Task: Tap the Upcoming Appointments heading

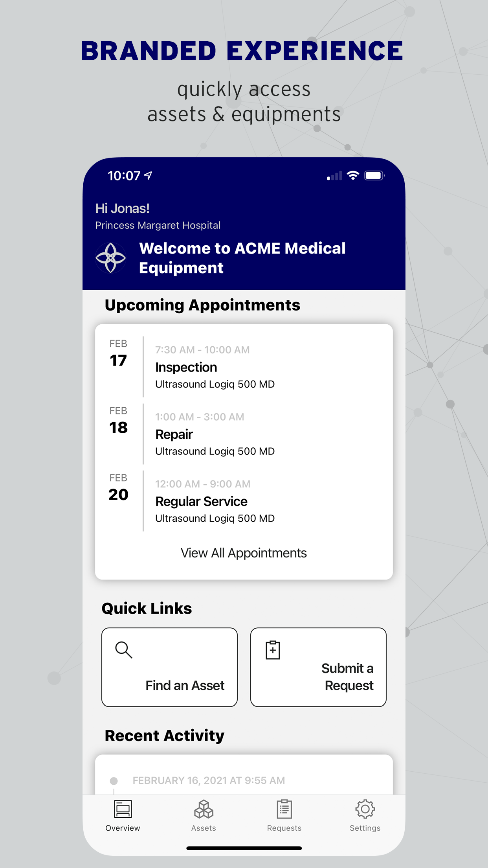Action: click(202, 305)
